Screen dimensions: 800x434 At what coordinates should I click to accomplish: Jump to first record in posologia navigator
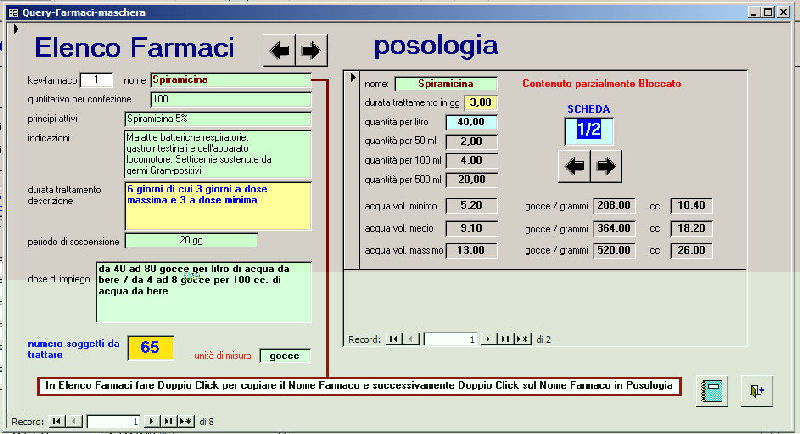coord(394,339)
